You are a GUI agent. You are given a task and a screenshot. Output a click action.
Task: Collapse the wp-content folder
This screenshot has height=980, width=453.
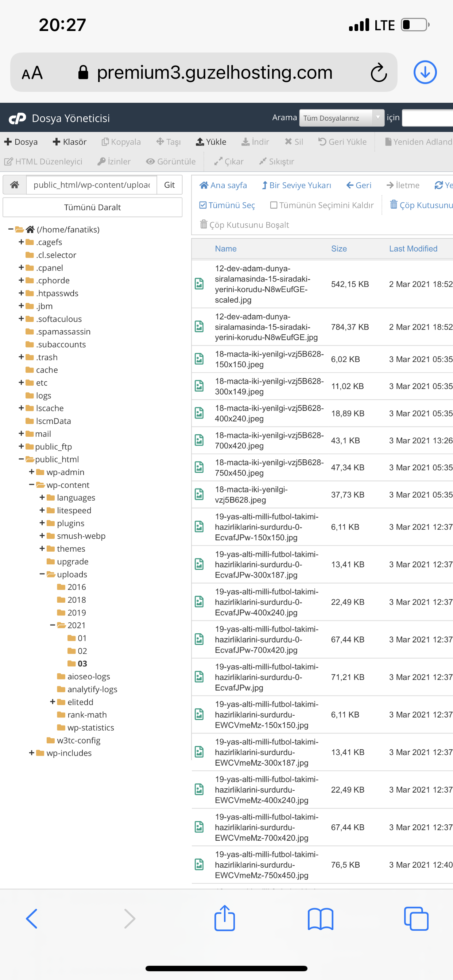[32, 485]
